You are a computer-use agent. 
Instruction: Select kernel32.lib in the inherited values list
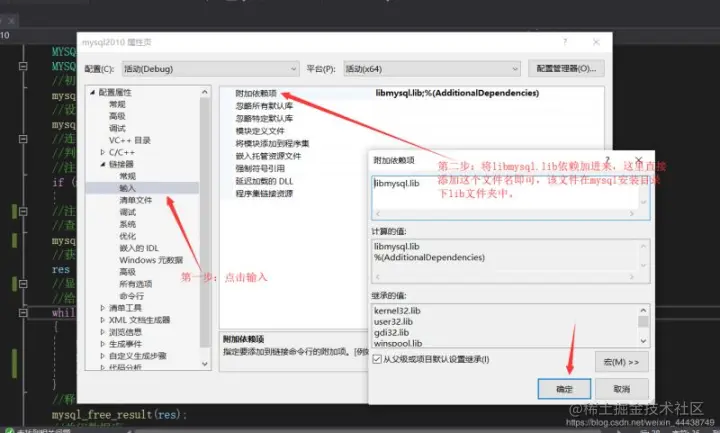[397, 311]
